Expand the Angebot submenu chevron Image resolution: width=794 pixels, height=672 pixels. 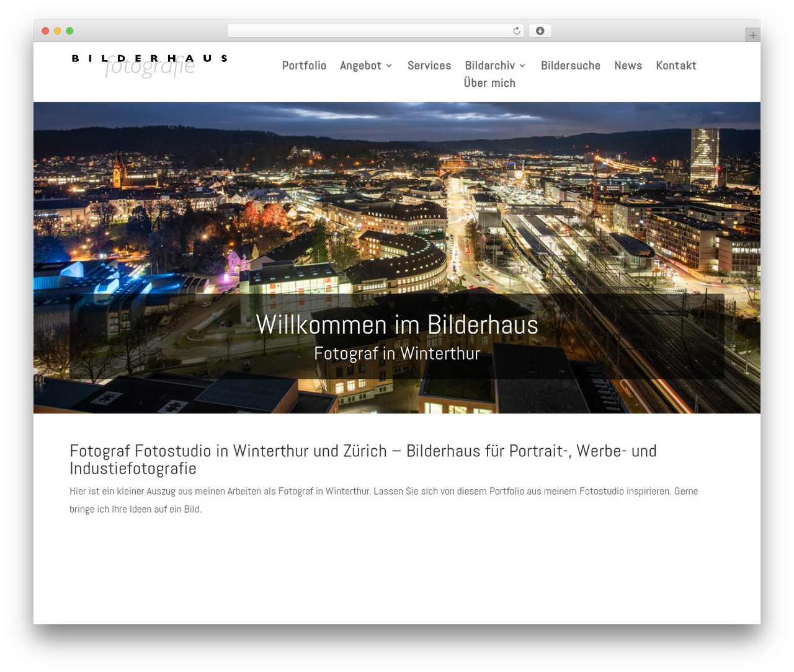click(x=389, y=66)
